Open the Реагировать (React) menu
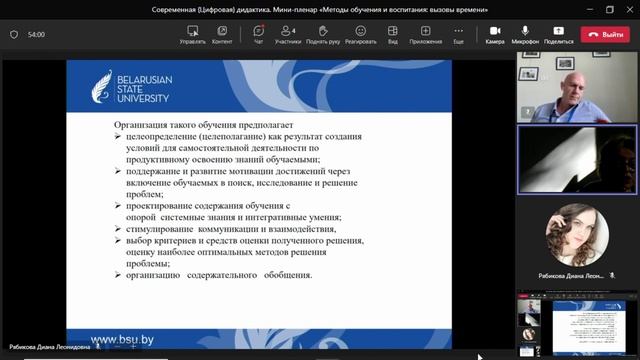The height and width of the screenshot is (360, 640). pos(360,35)
